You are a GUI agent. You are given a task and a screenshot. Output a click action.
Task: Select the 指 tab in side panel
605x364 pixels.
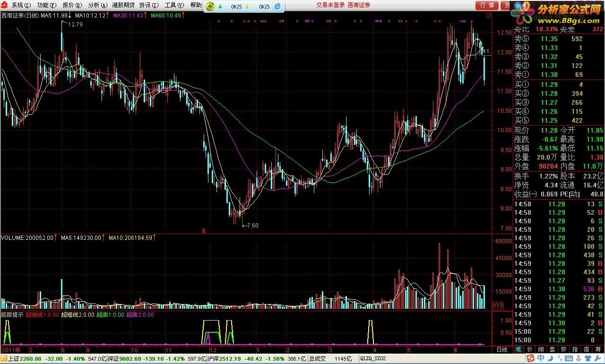[x=575, y=349]
